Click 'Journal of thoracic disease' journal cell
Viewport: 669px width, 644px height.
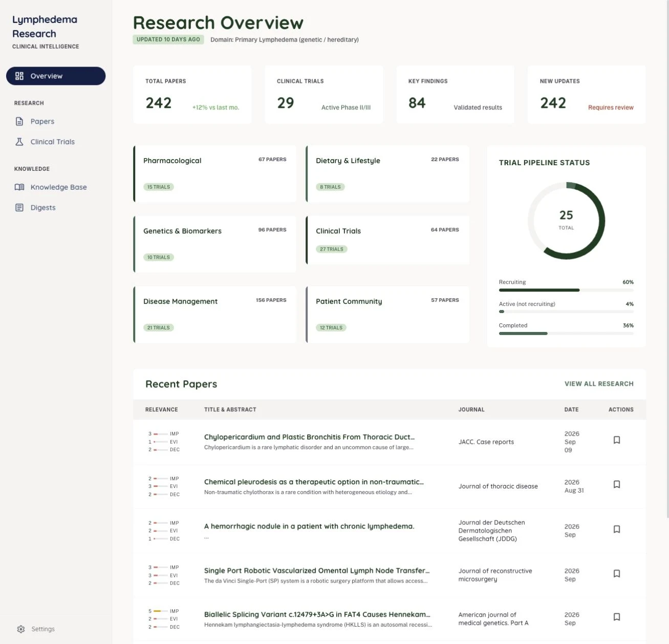click(x=498, y=486)
